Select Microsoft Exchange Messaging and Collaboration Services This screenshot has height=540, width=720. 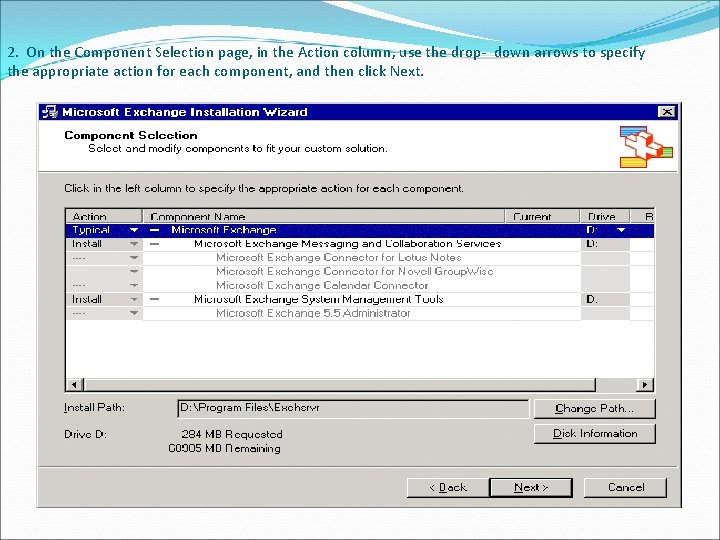coord(348,244)
